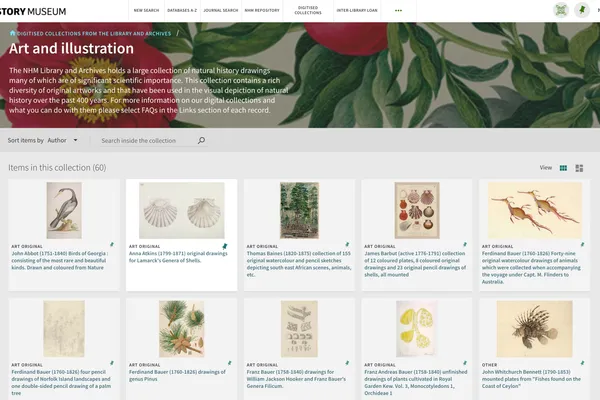This screenshot has height=400, width=600.
Task: Open NHM Repository in the navigation
Action: tap(262, 10)
